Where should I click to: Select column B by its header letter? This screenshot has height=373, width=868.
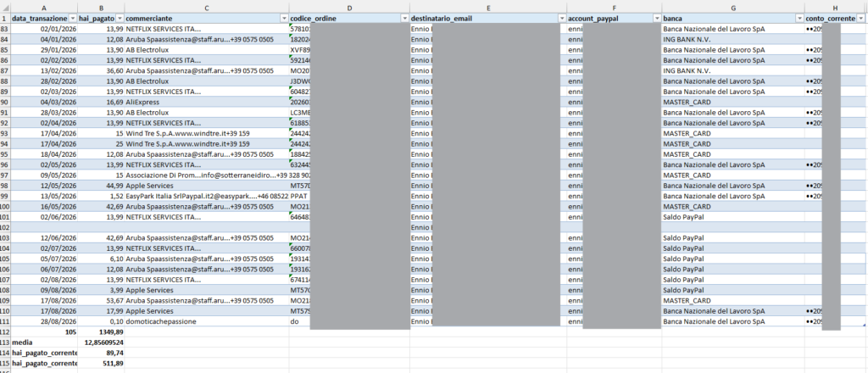pos(102,7)
